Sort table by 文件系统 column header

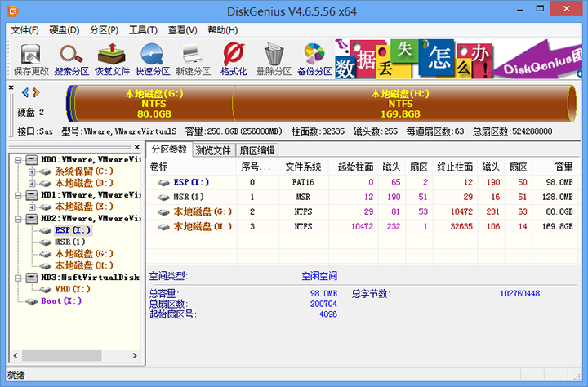click(303, 167)
